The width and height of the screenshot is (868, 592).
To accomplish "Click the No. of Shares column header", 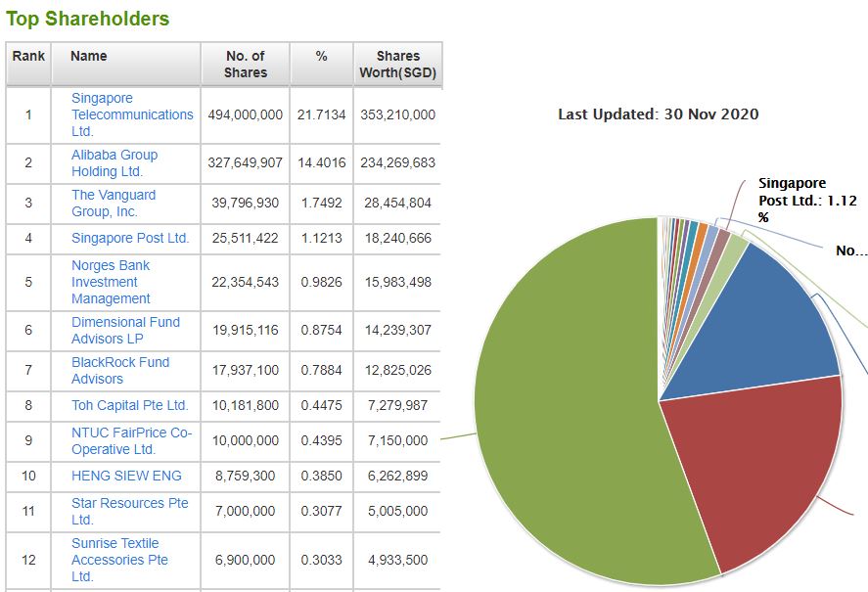I will pyautogui.click(x=245, y=65).
